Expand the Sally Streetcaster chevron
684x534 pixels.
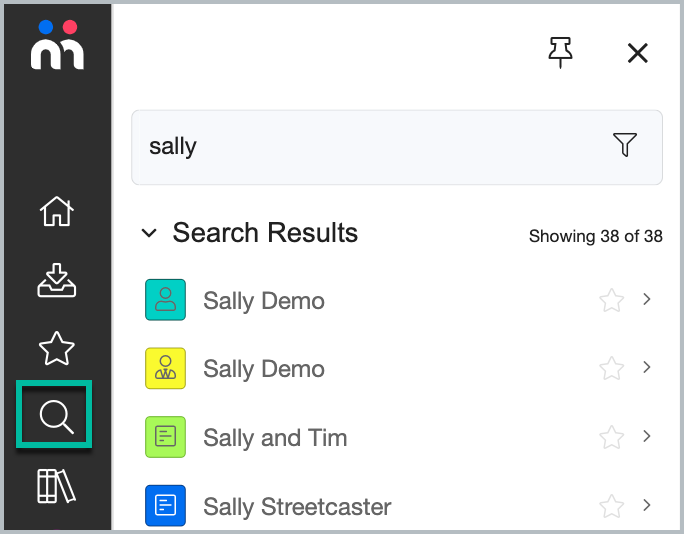click(646, 505)
